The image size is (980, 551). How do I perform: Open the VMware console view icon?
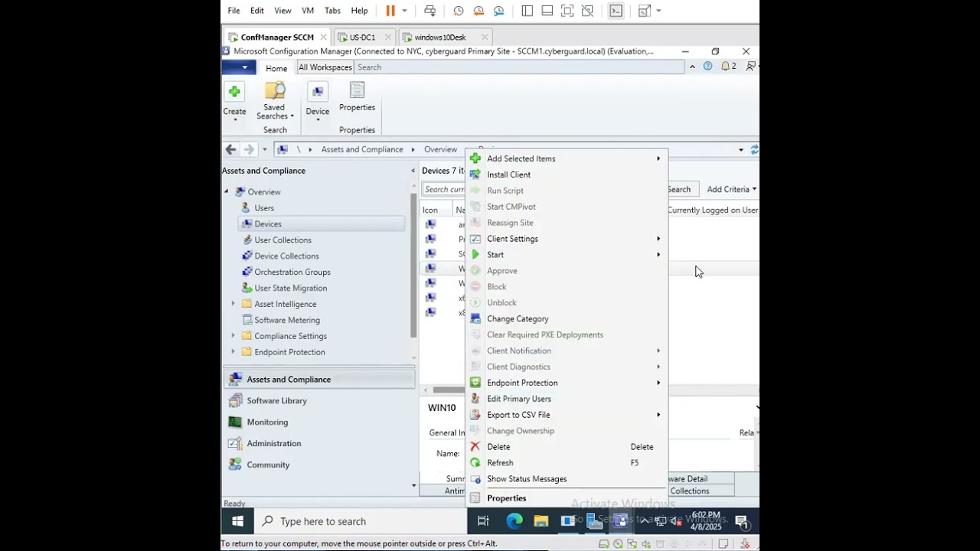coord(616,11)
